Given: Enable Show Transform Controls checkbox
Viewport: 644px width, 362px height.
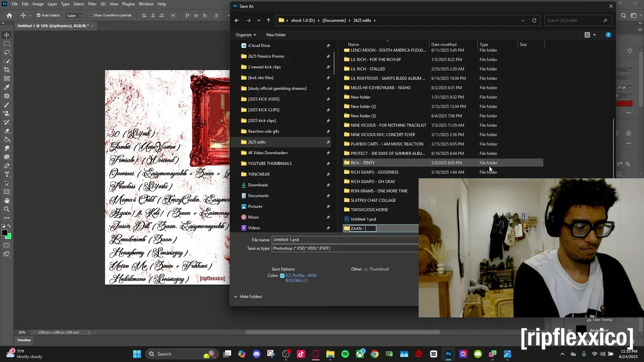Looking at the screenshot, I should [x=91, y=16].
